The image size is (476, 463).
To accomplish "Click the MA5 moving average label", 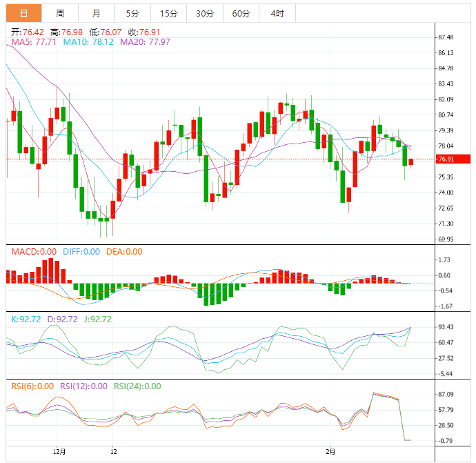I will [34, 42].
